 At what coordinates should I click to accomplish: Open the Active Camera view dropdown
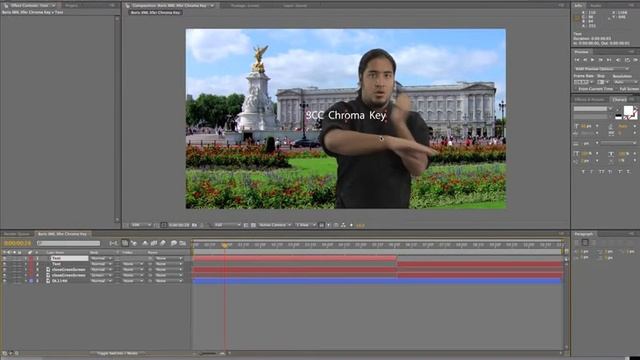pyautogui.click(x=275, y=225)
